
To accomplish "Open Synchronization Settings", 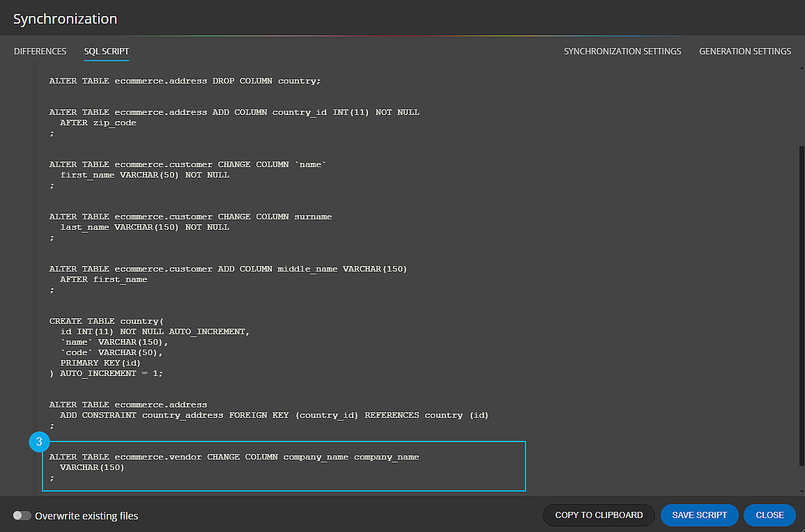I will pyautogui.click(x=622, y=52).
